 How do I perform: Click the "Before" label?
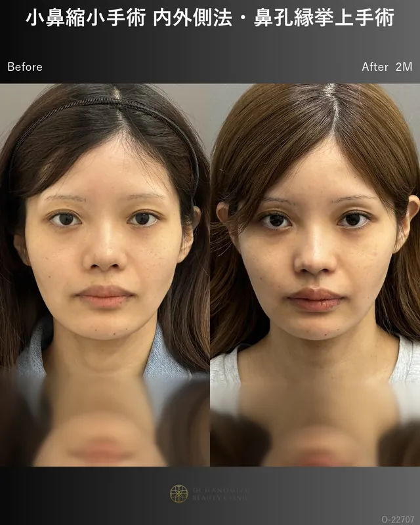[x=25, y=67]
